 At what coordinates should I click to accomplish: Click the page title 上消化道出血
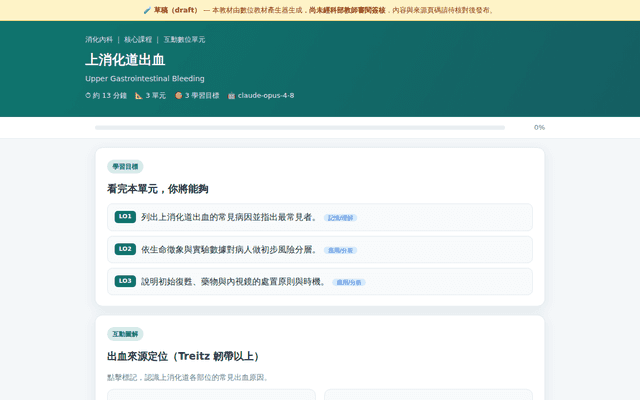(x=125, y=60)
